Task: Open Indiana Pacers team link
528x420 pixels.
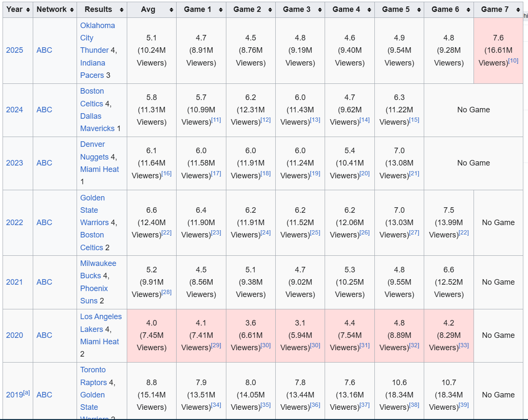Action: [93, 69]
